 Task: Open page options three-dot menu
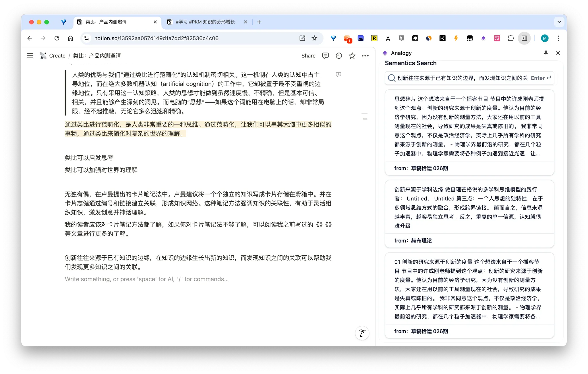pos(365,56)
